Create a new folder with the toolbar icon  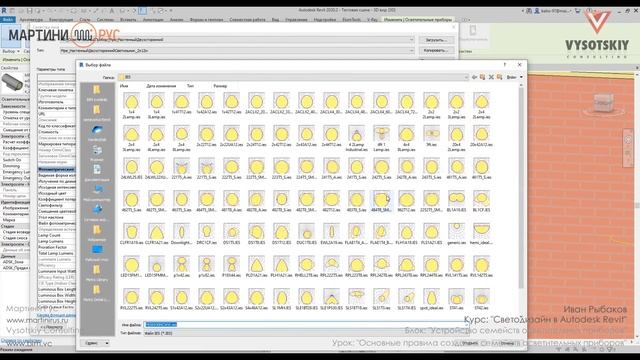499,77
